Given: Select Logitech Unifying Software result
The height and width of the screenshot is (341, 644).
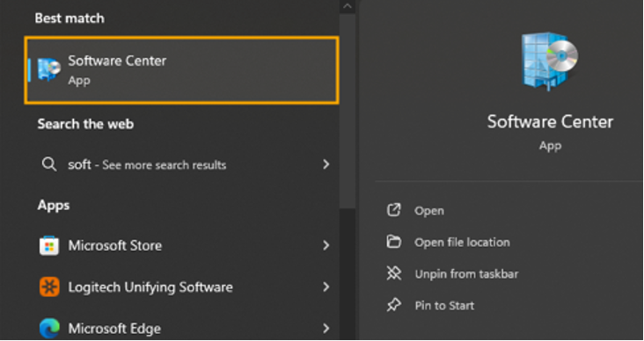Looking at the screenshot, I should pyautogui.click(x=150, y=287).
